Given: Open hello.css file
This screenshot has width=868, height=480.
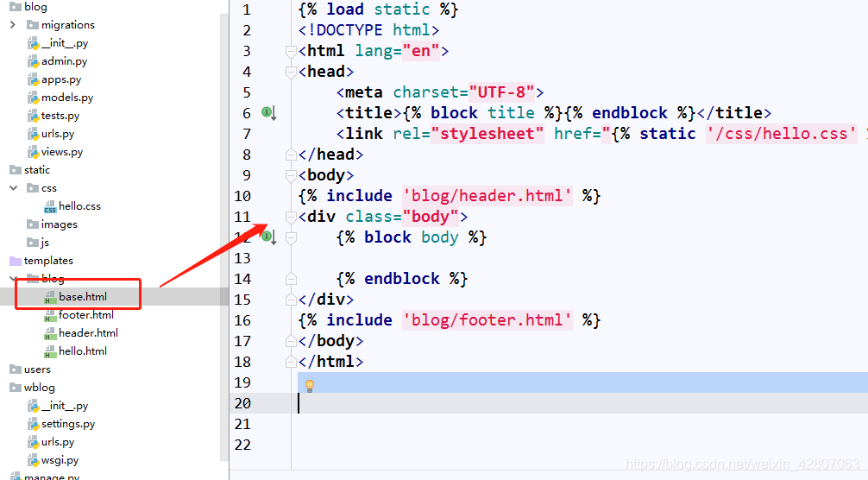Looking at the screenshot, I should (79, 206).
